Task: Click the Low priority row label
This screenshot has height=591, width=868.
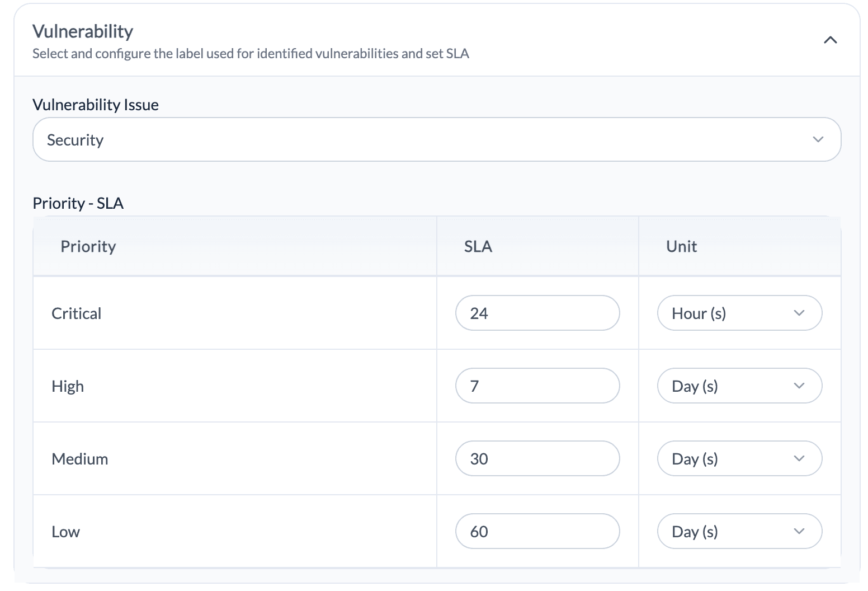Action: [66, 532]
